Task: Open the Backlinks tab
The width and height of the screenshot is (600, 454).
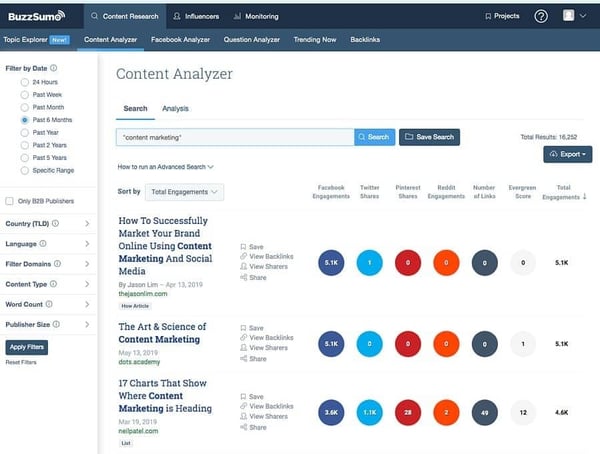Action: [x=365, y=39]
